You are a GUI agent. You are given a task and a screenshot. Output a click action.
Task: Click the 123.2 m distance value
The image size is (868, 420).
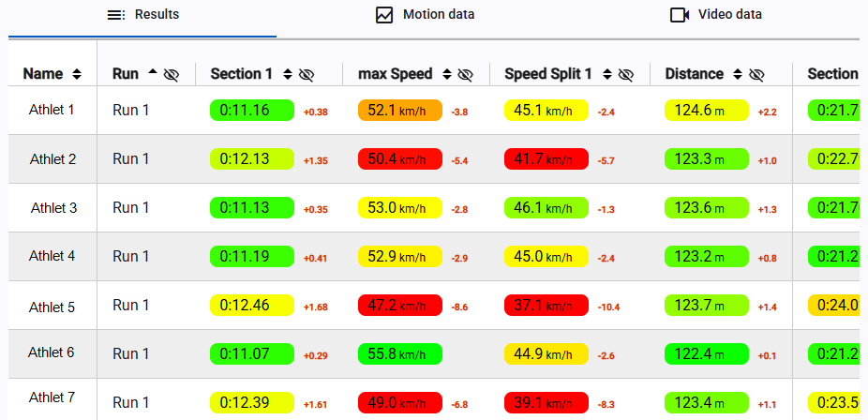pos(707,256)
